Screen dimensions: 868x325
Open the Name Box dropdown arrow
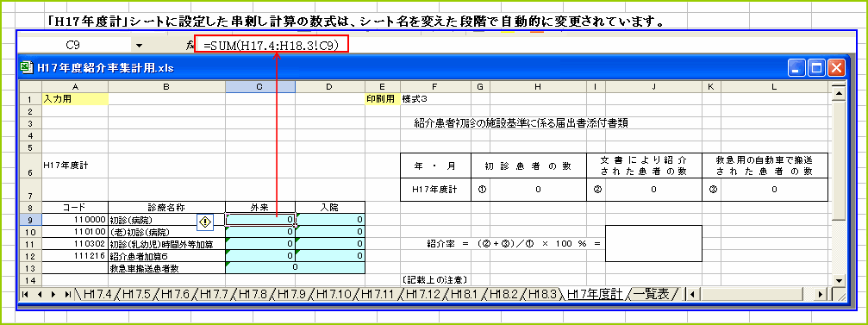[139, 45]
